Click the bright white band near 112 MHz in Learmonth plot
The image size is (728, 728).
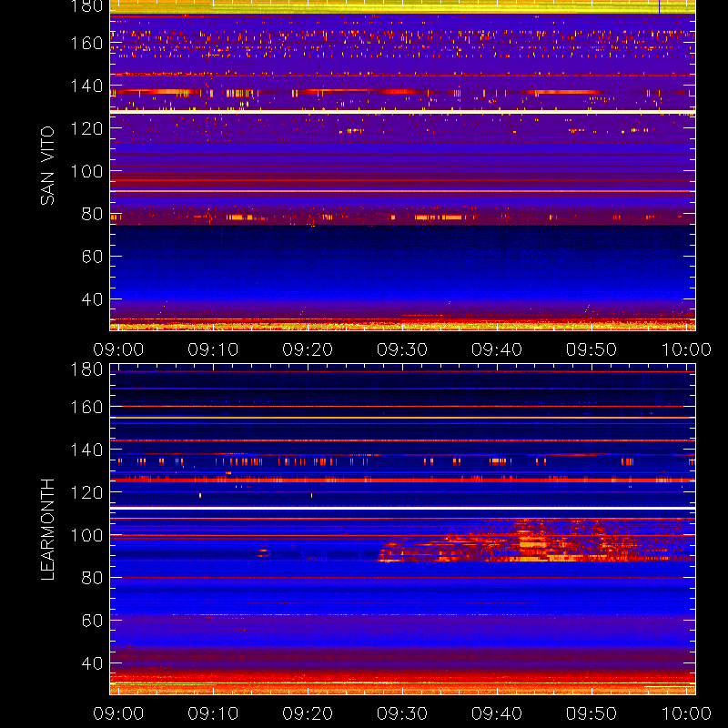(x=402, y=509)
